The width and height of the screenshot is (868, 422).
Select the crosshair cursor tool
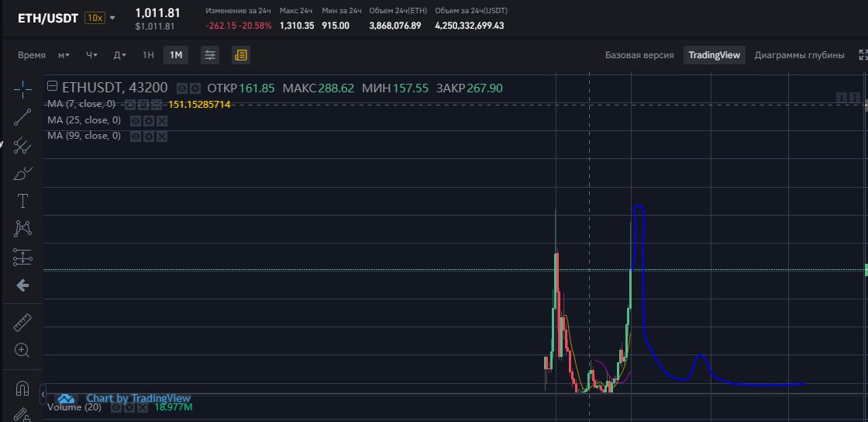coord(22,89)
